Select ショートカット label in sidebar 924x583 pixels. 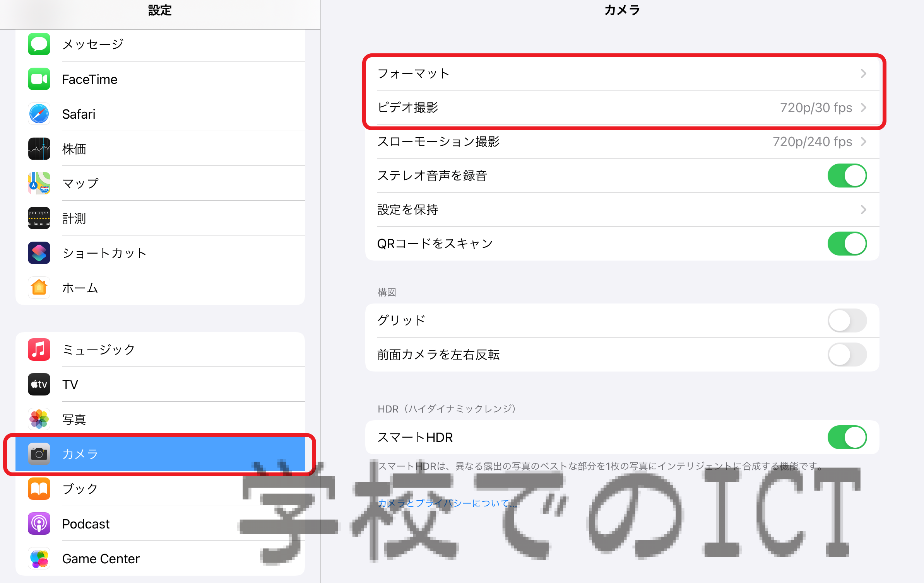104,253
